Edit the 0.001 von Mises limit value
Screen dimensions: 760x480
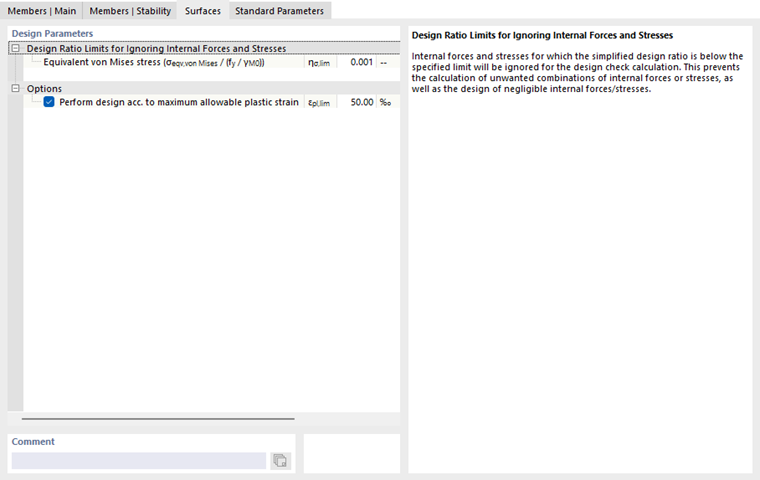[x=356, y=62]
